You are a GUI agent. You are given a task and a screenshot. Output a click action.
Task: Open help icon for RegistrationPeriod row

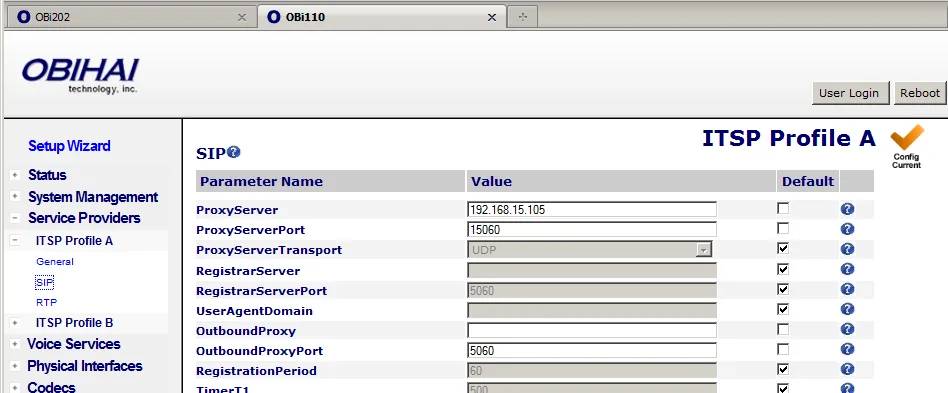tap(847, 369)
